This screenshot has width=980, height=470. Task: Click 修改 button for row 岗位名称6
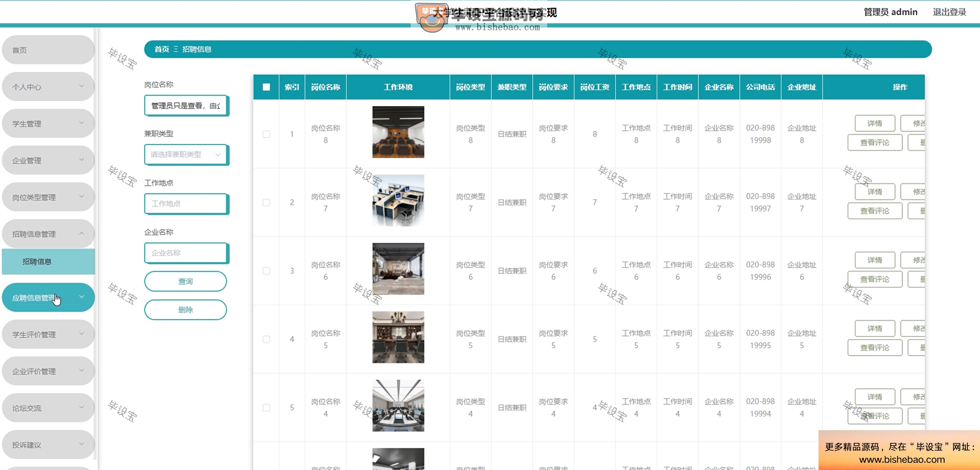point(913,260)
